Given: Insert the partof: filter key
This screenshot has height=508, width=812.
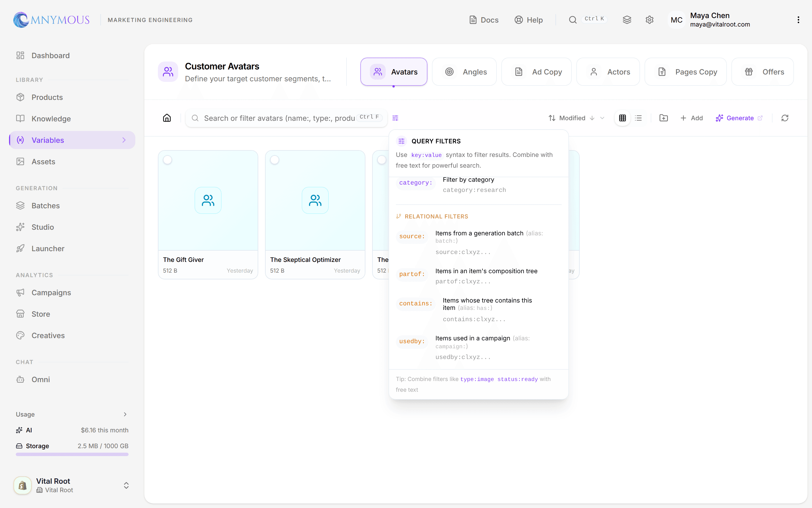Looking at the screenshot, I should [x=412, y=274].
